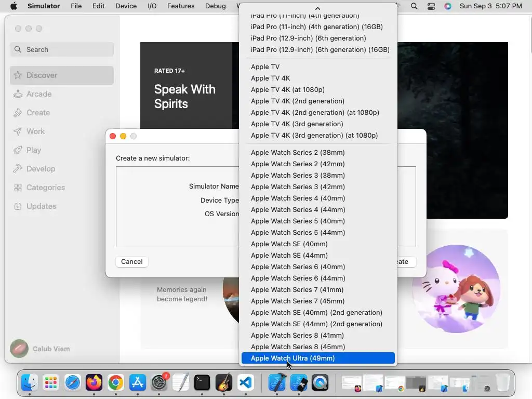Select Apple Watch Series 7 (45mm)
532x399 pixels.
point(318,301)
